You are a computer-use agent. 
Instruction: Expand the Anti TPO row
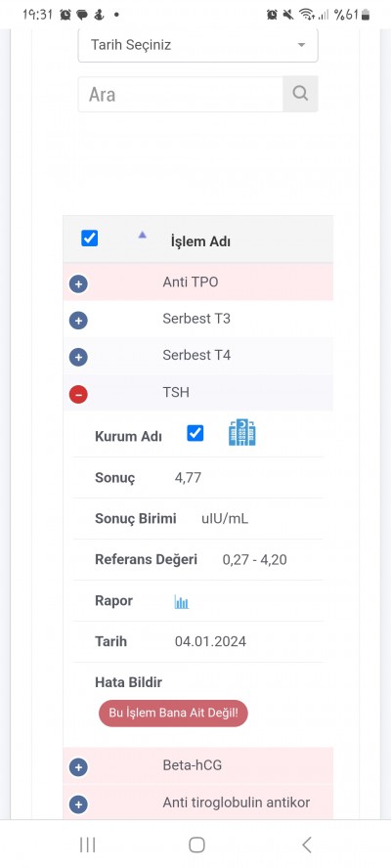[78, 284]
